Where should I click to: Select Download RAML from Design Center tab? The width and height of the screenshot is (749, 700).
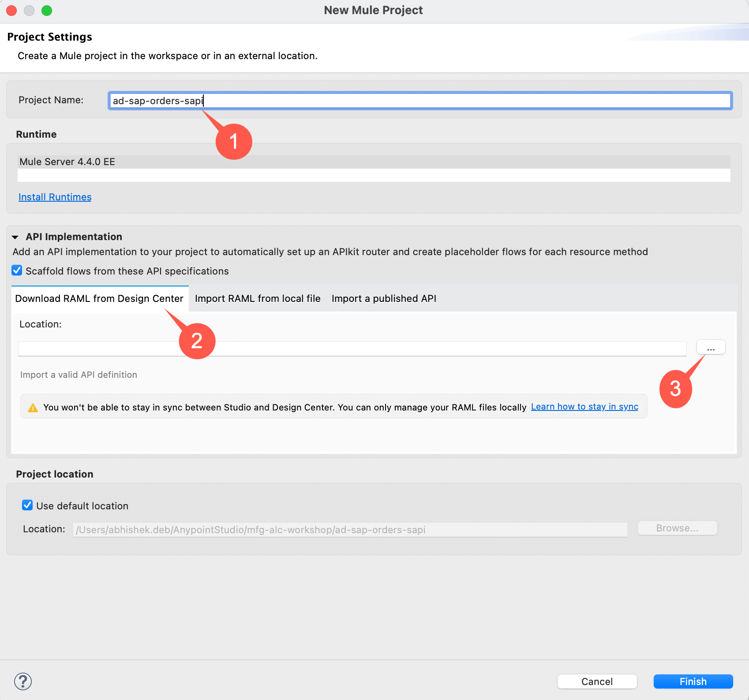99,298
